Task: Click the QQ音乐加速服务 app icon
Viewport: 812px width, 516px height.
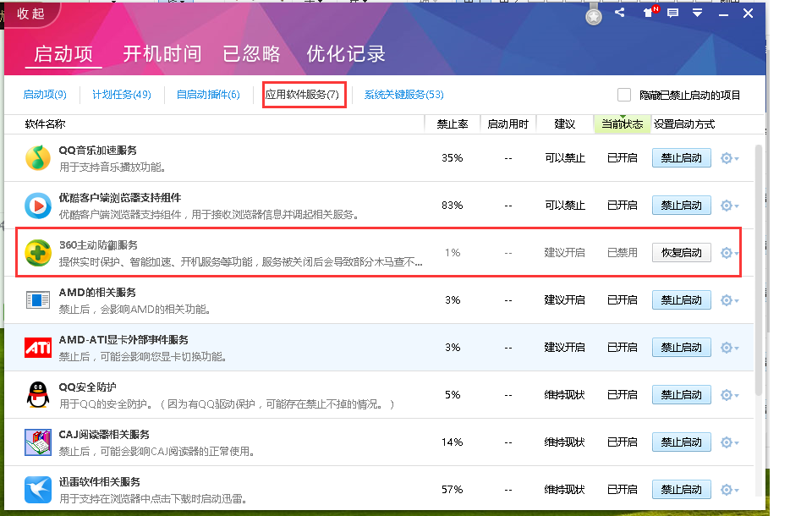Action: click(x=38, y=158)
